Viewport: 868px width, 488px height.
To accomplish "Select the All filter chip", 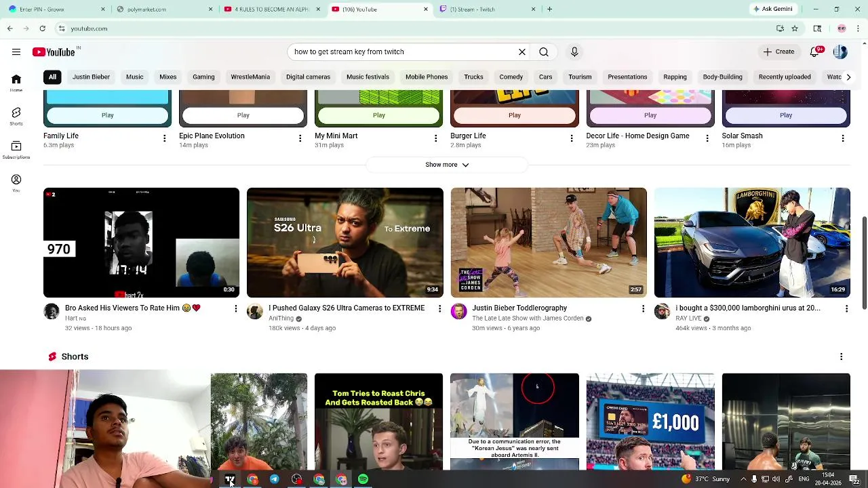I will coord(52,77).
